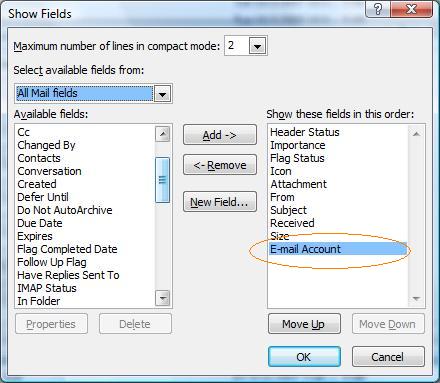Click the help question mark icon

pyautogui.click(x=378, y=9)
